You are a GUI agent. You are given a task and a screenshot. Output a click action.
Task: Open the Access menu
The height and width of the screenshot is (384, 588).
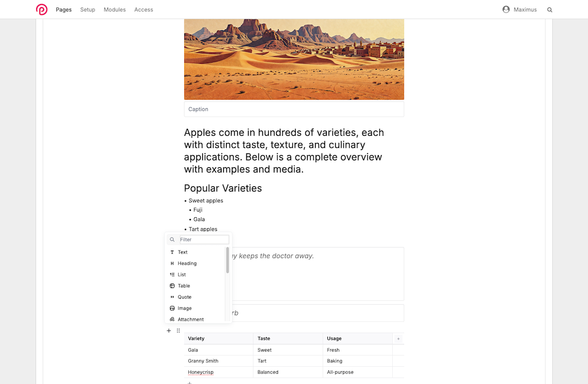pyautogui.click(x=144, y=10)
